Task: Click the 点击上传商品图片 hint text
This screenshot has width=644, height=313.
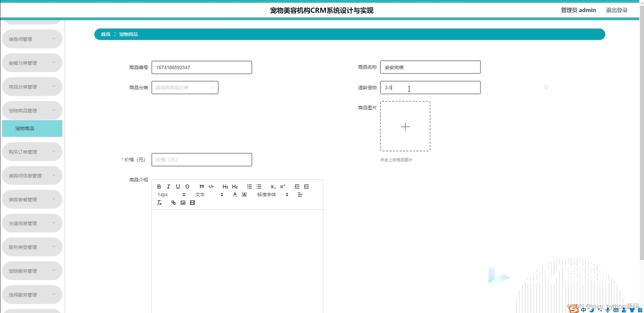Action: coord(396,160)
